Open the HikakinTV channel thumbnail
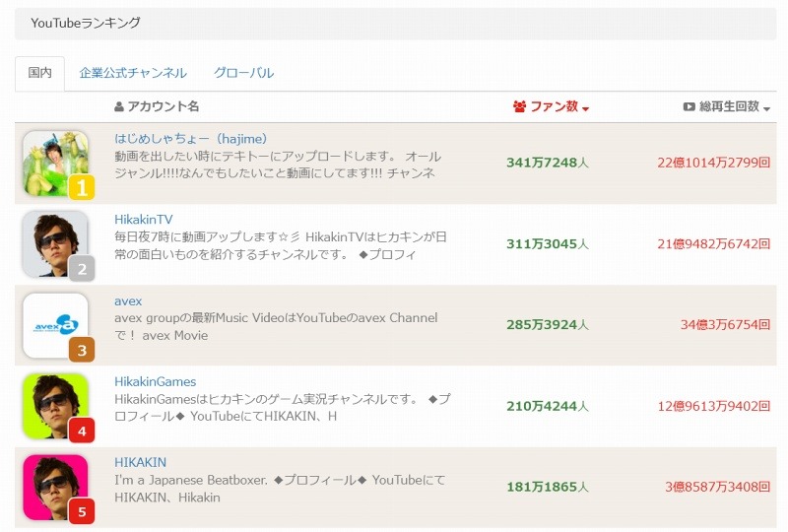Viewport: 788px width, 532px height. [x=55, y=244]
